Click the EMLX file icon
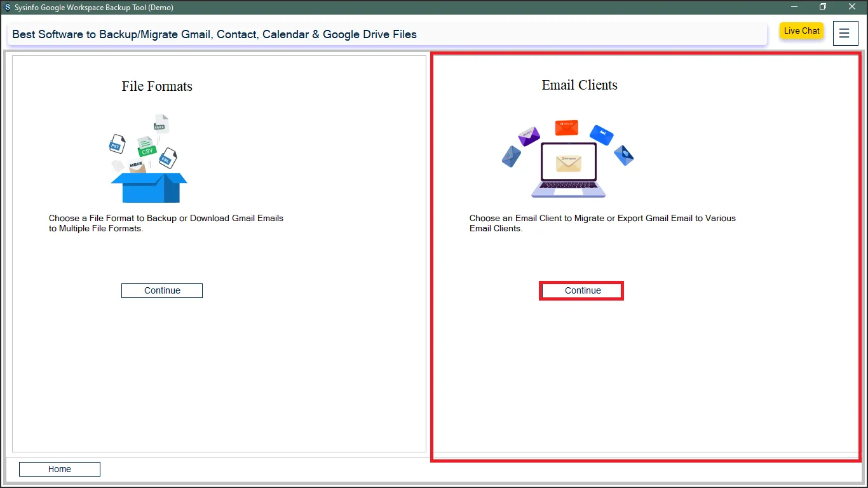The image size is (868, 488). pos(161,123)
